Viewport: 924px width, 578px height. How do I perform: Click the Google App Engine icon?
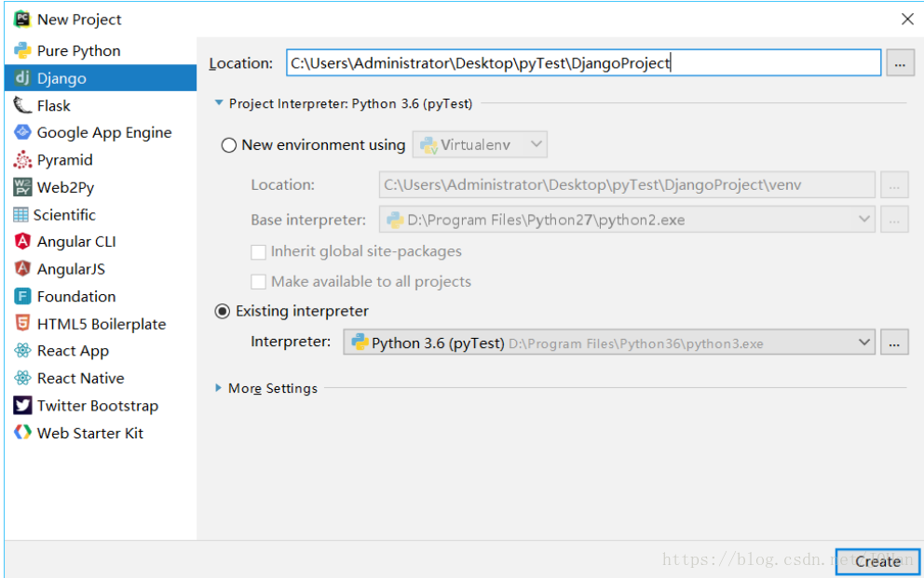point(22,132)
